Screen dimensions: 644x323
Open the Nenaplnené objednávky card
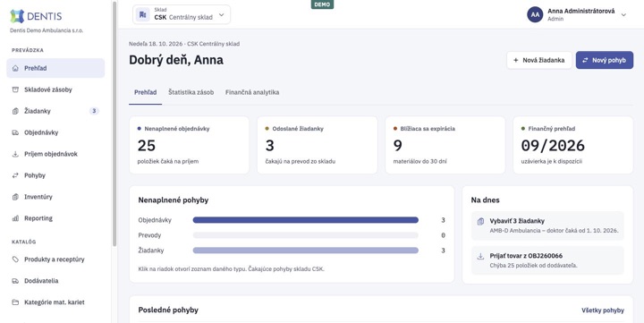click(x=189, y=145)
